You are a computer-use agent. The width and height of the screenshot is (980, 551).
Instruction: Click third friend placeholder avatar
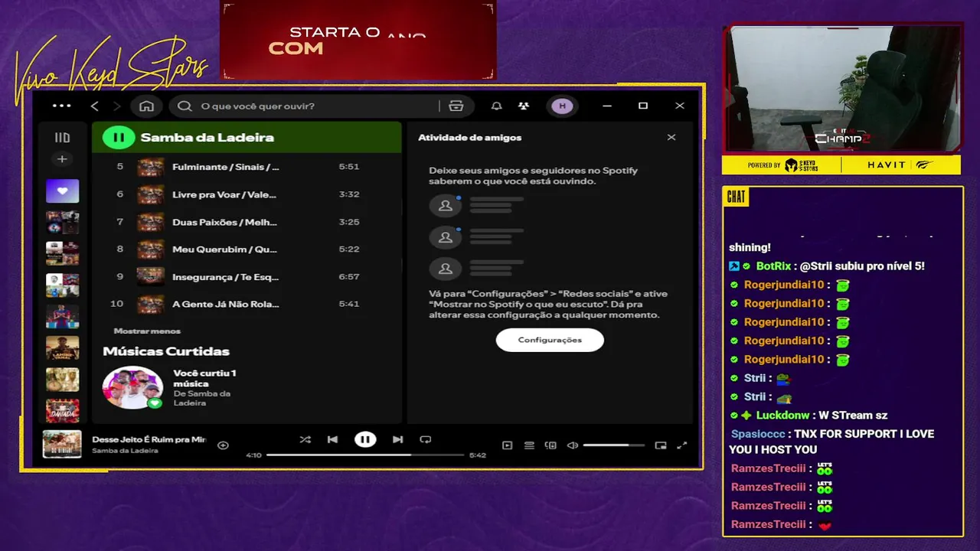[446, 269]
